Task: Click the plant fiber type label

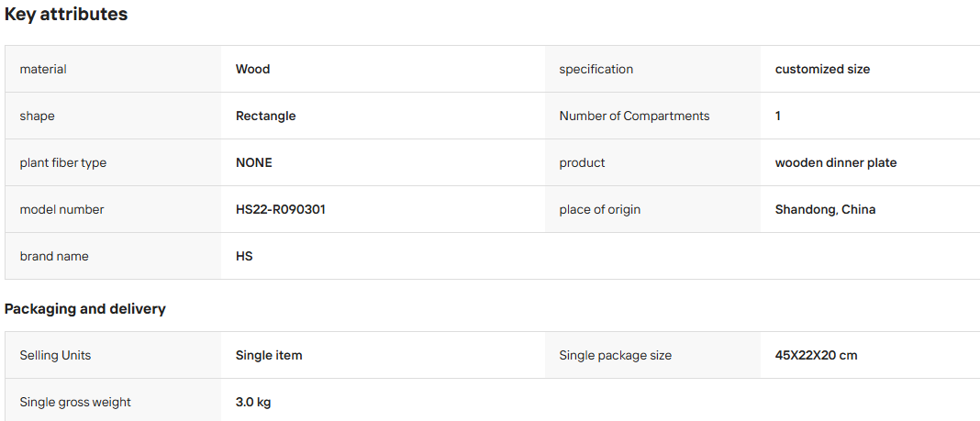Action: (x=63, y=163)
